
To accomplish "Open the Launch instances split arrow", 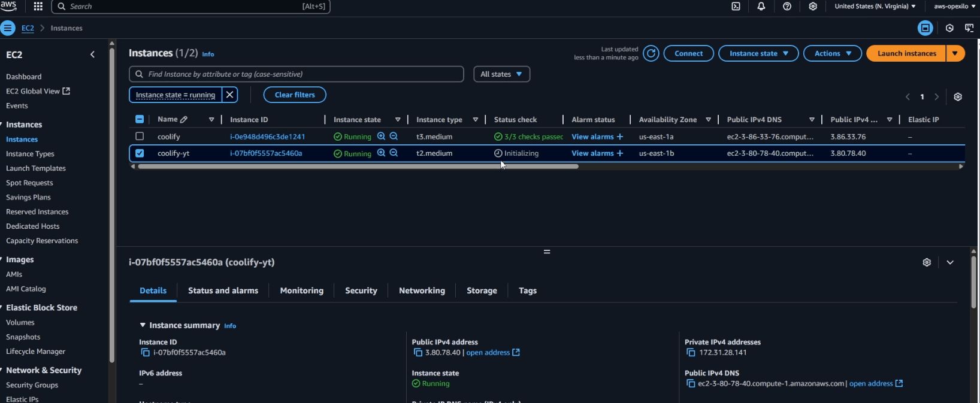I will 955,53.
